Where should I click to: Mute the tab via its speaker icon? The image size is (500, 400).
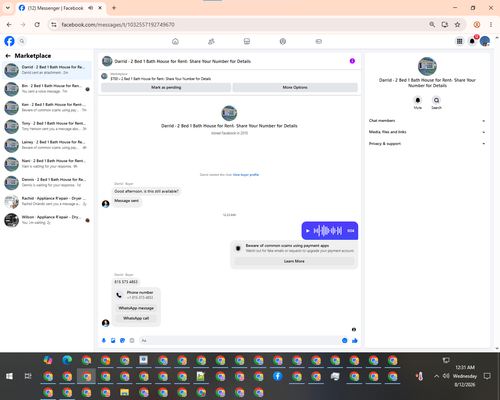click(x=90, y=8)
